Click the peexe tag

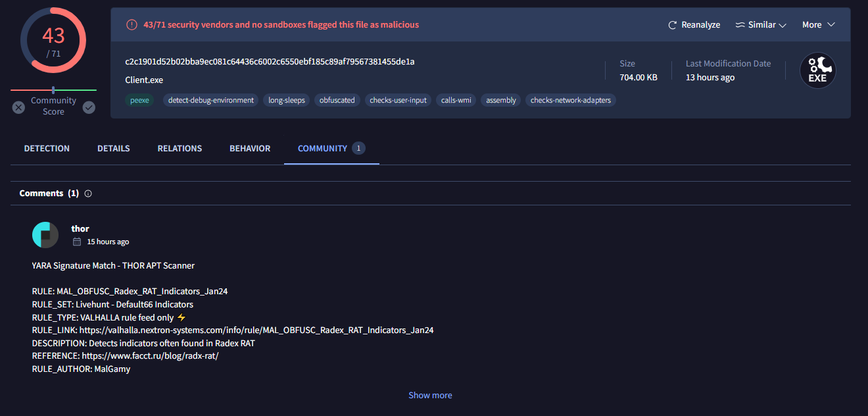[x=139, y=100]
